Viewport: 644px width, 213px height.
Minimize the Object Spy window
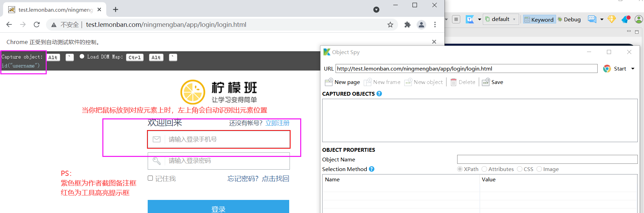589,52
